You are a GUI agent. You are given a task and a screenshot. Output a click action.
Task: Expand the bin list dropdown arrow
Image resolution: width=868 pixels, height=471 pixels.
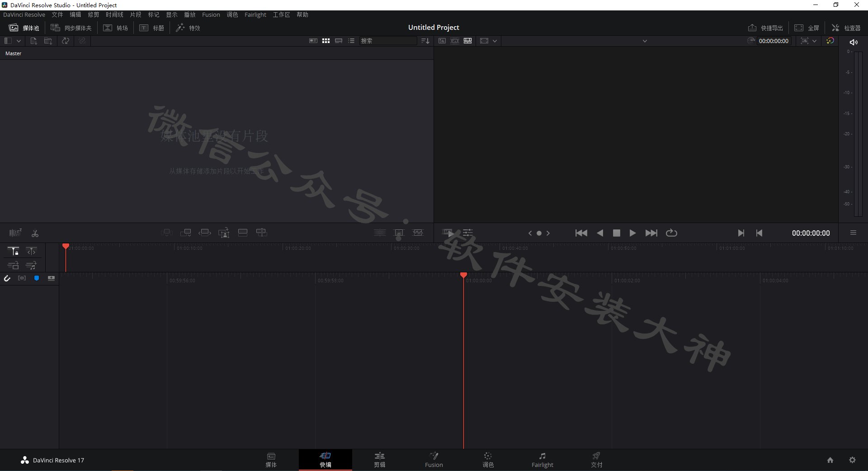pos(19,41)
